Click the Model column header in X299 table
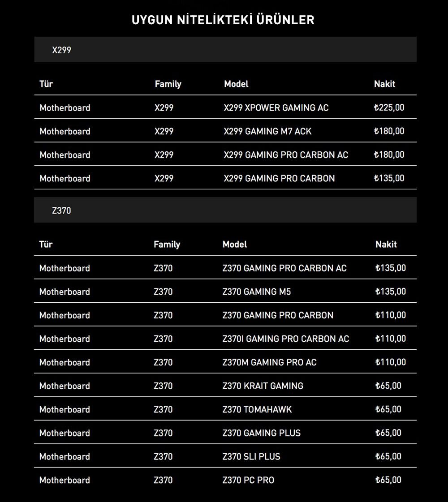 pos(236,84)
